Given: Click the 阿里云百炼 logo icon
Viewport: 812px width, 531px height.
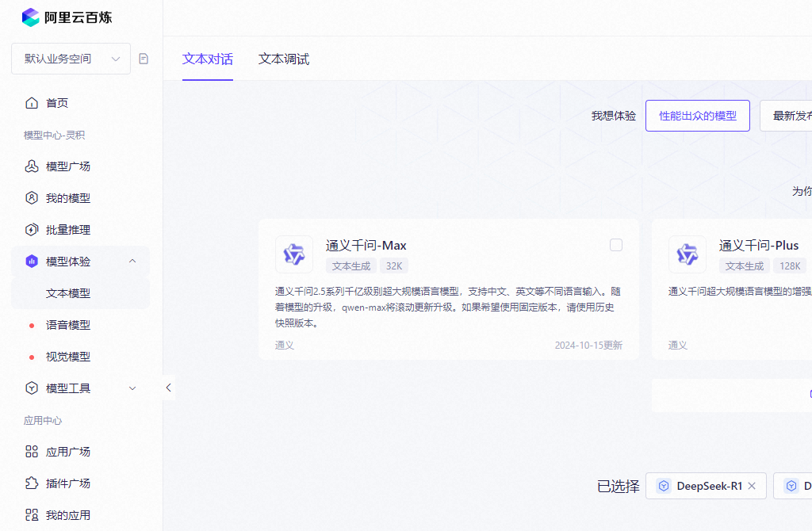Looking at the screenshot, I should [x=31, y=17].
